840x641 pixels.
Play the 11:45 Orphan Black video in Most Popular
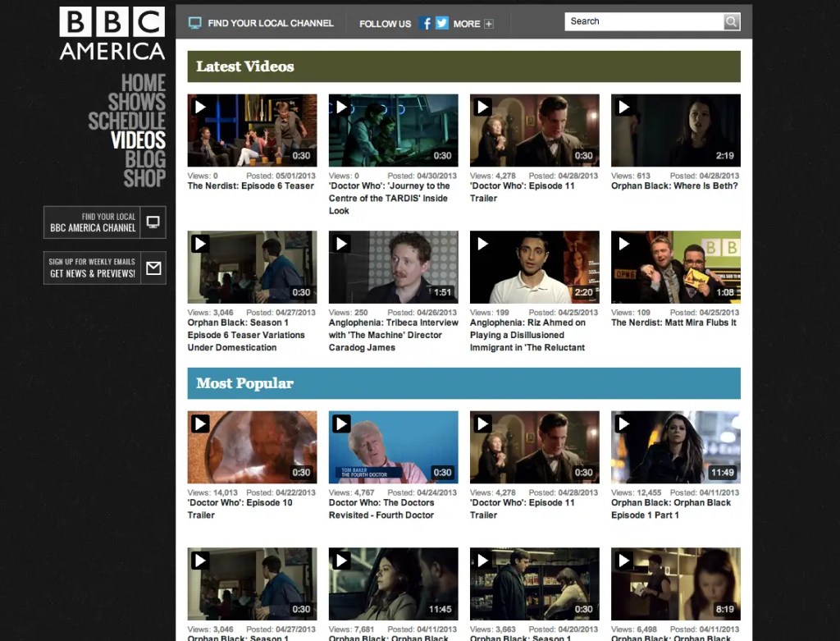click(341, 560)
